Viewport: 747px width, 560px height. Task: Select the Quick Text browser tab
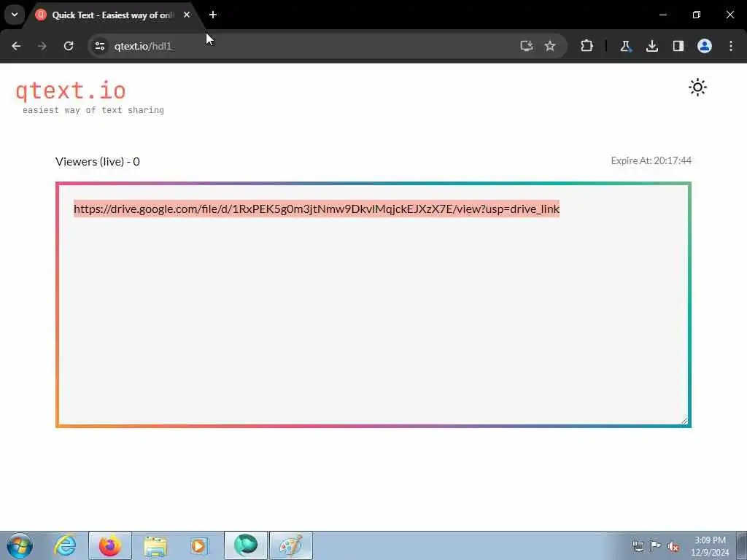[x=113, y=15]
